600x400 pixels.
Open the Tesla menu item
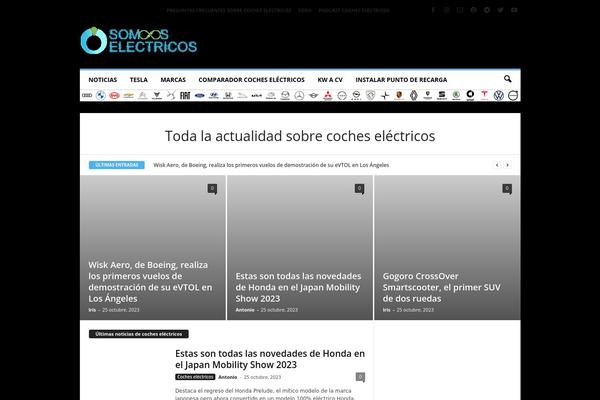click(x=139, y=80)
